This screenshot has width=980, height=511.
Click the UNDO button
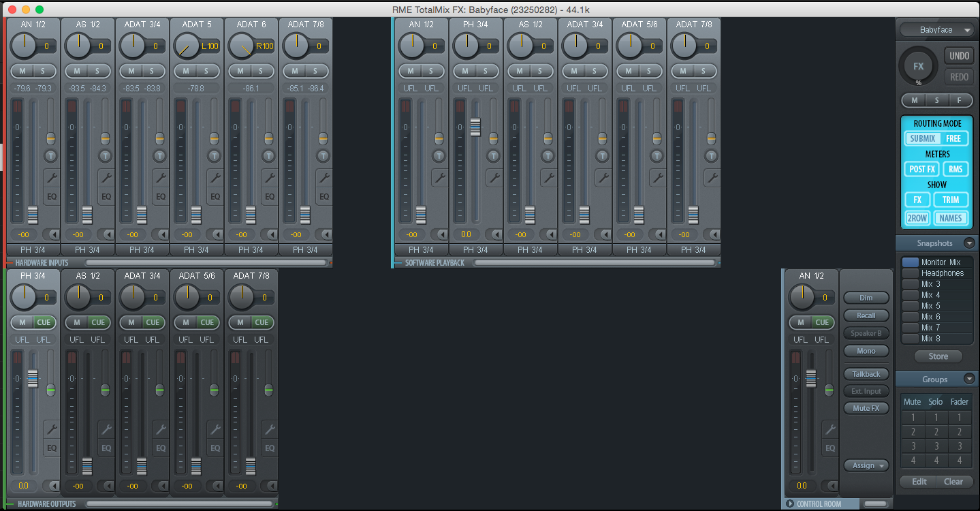pos(959,56)
